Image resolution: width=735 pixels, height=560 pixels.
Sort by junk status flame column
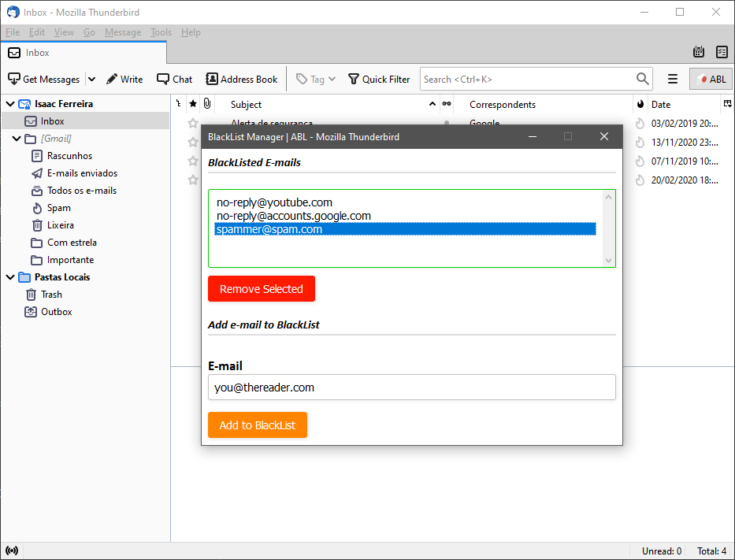(640, 104)
